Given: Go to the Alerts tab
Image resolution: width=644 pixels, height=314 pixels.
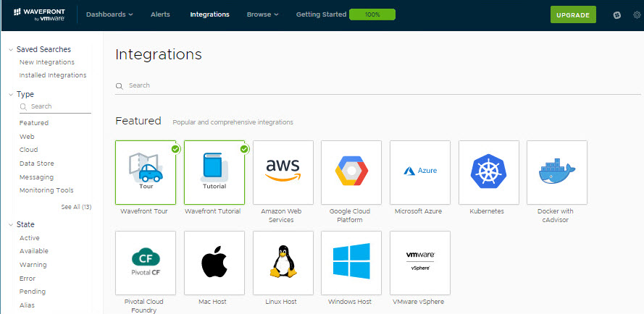Looking at the screenshot, I should (162, 14).
